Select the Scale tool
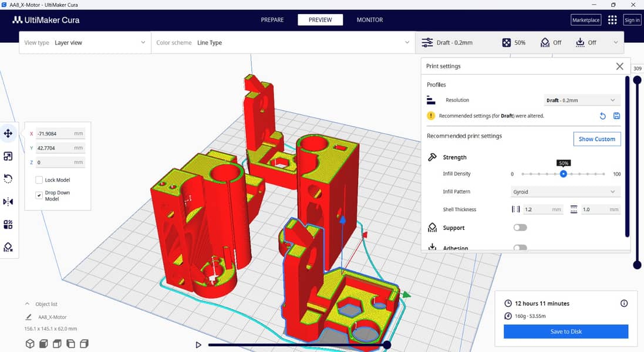The width and height of the screenshot is (644, 352). 8,156
